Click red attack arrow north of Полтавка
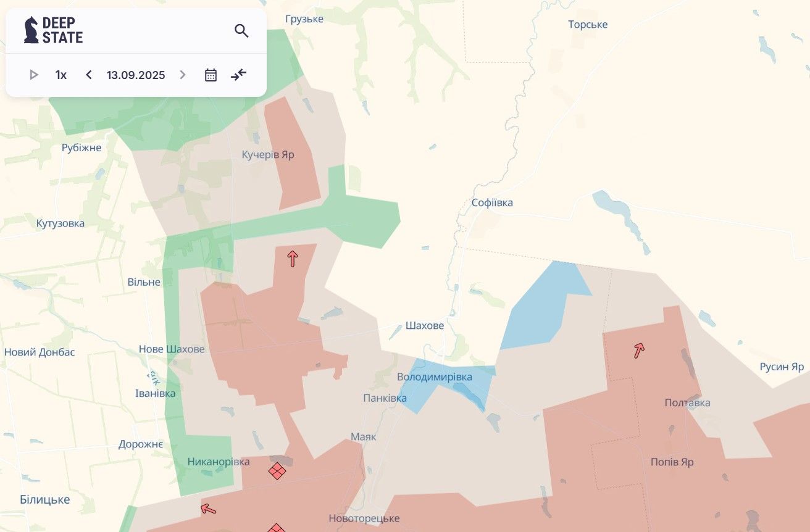810x532 pixels. pos(639,351)
